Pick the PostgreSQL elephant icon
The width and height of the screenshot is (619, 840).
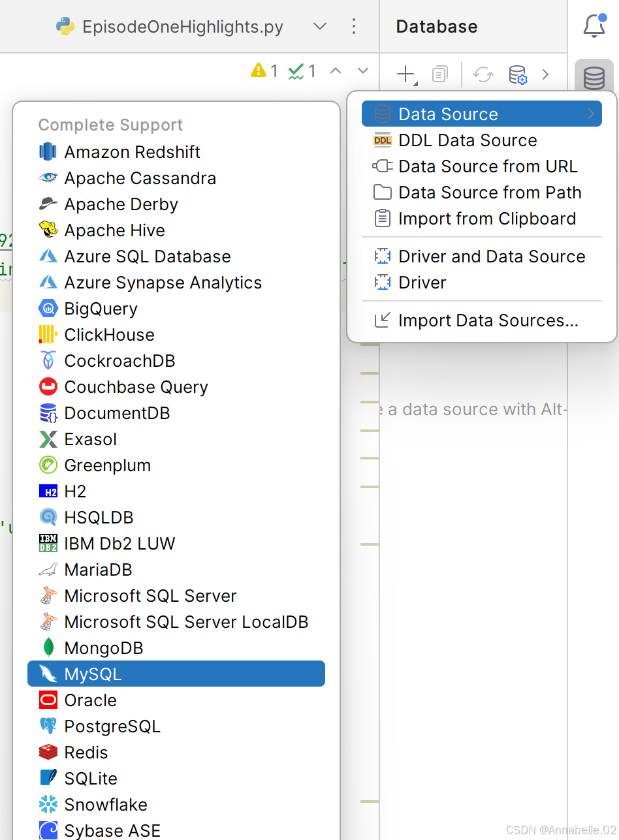point(48,726)
